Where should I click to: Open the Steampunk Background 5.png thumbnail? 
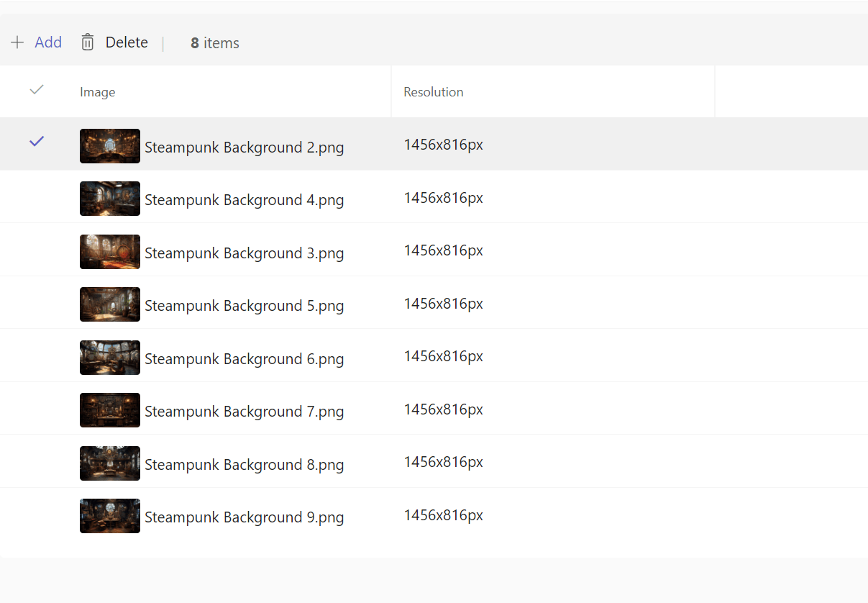coord(110,304)
